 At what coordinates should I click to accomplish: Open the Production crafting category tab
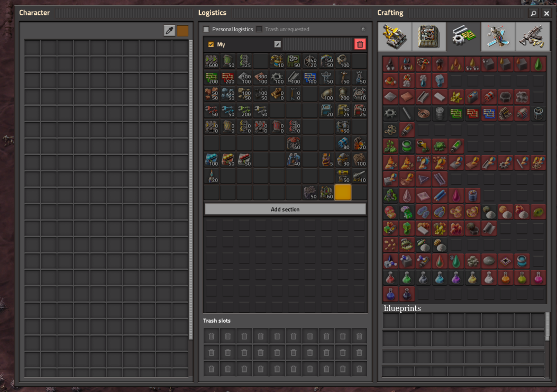click(429, 37)
